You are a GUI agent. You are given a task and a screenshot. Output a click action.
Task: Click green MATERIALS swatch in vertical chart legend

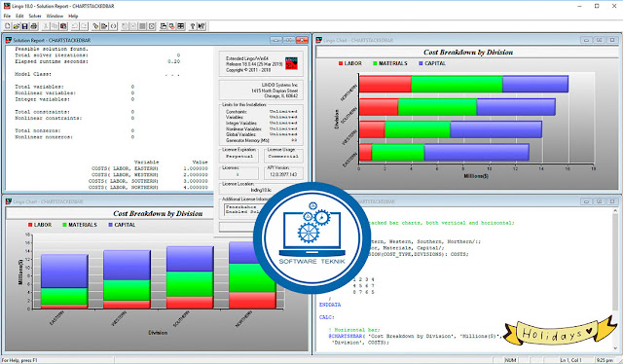(x=65, y=225)
